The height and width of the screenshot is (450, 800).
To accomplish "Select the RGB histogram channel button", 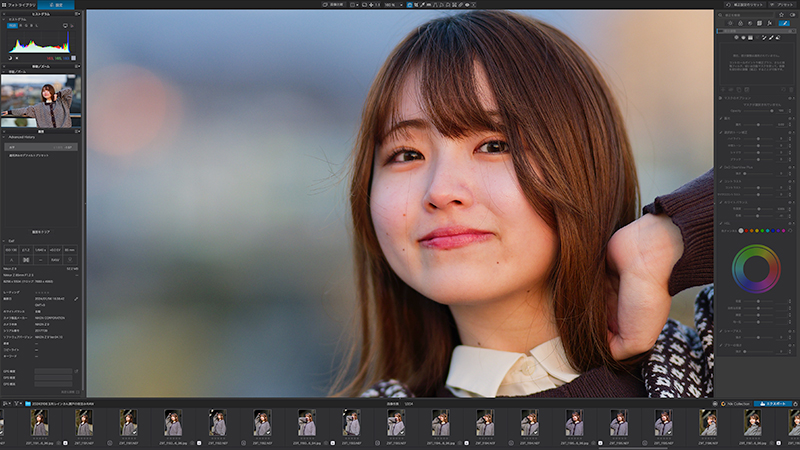I will tap(12, 26).
